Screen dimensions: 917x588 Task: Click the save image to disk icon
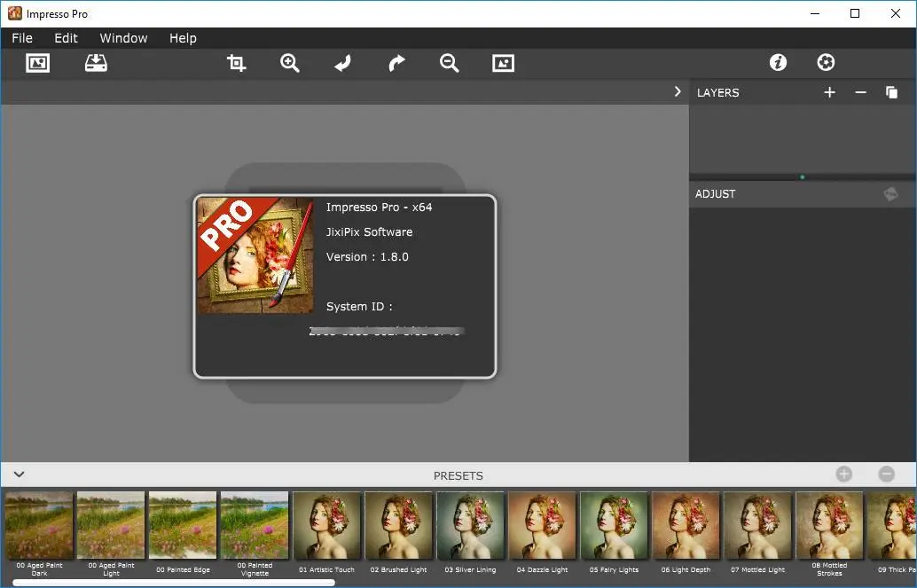96,63
